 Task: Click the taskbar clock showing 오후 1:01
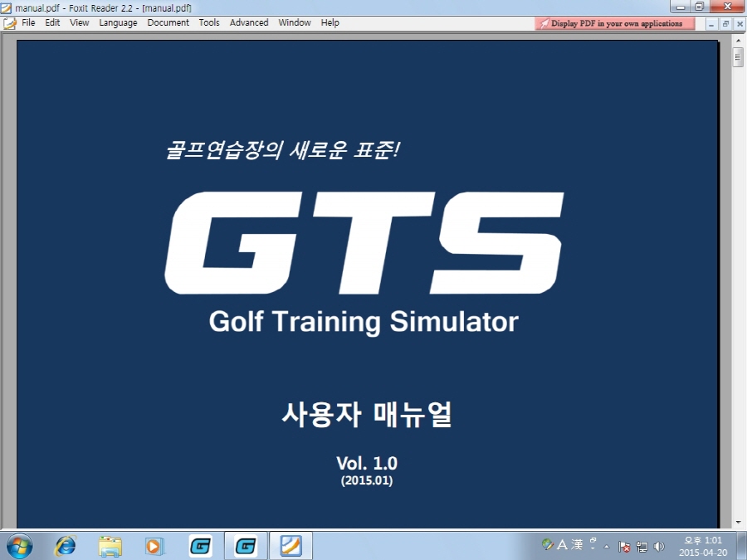(703, 546)
